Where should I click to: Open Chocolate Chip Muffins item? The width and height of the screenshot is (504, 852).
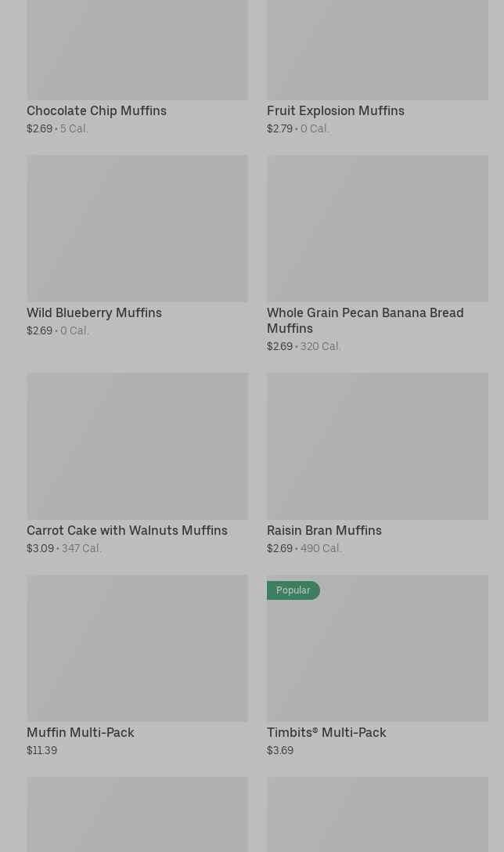[96, 111]
